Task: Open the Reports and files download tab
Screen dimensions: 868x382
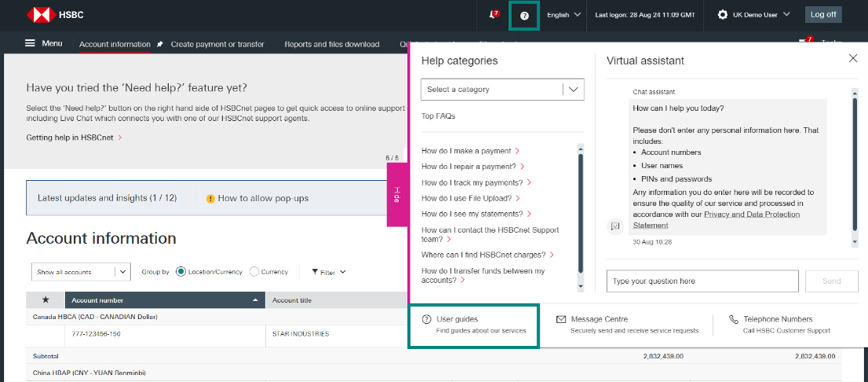Action: click(x=331, y=45)
